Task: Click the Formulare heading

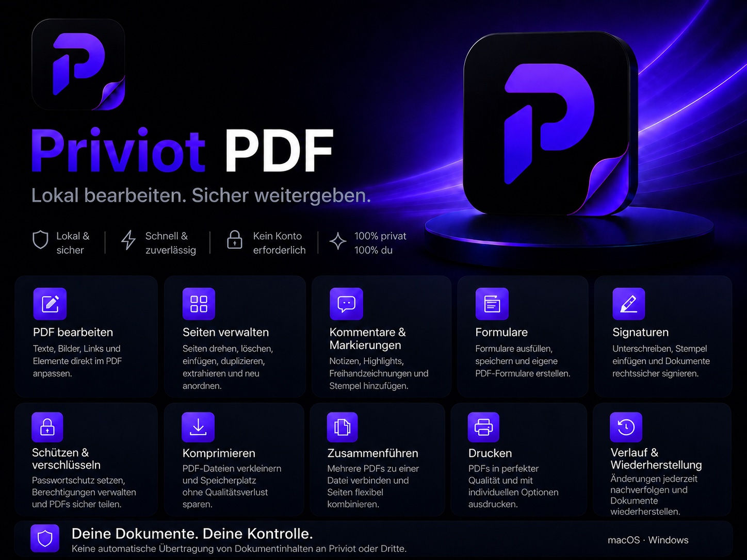Action: [501, 332]
